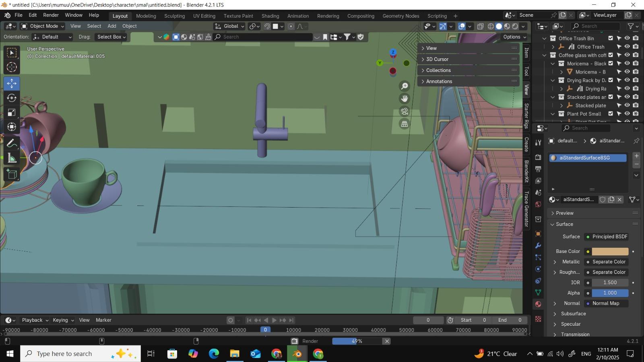Open the Render properties tab icon
Screen dimensions: 644x362
click(538, 157)
